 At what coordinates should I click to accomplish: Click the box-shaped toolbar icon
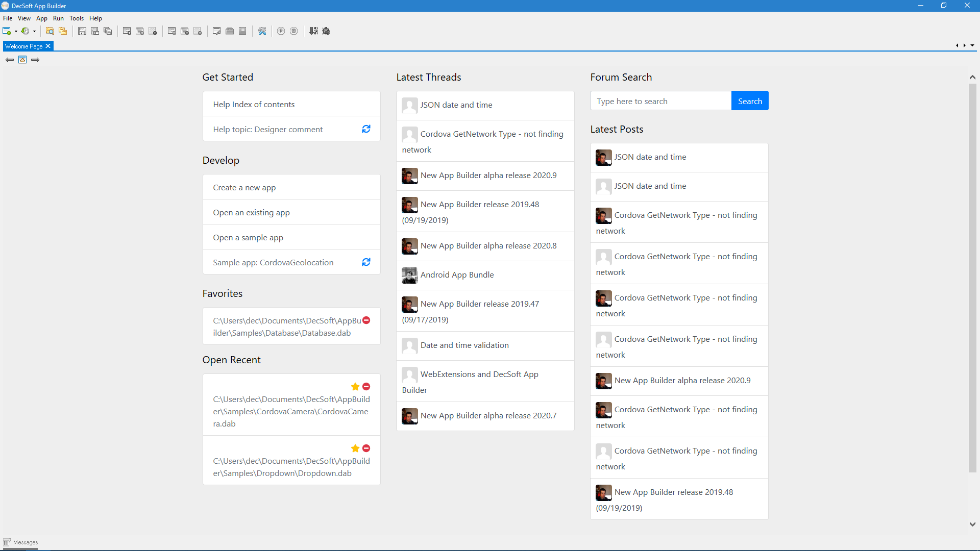point(230,31)
